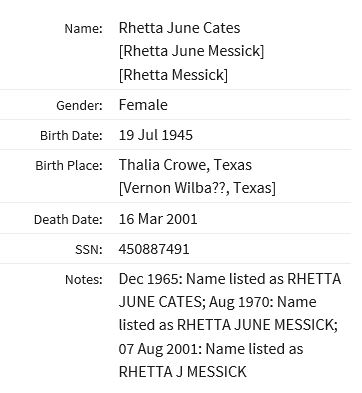Click the SSN label
This screenshot has width=362, height=393.
(x=89, y=250)
